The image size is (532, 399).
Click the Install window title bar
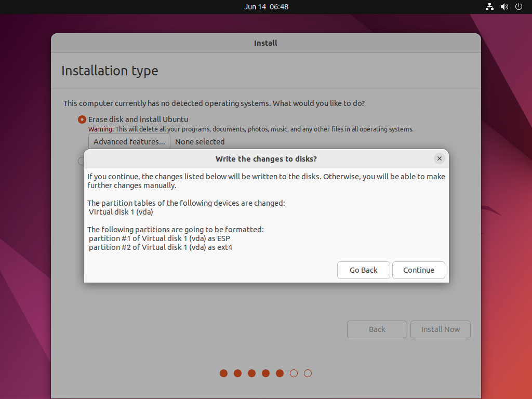point(265,43)
